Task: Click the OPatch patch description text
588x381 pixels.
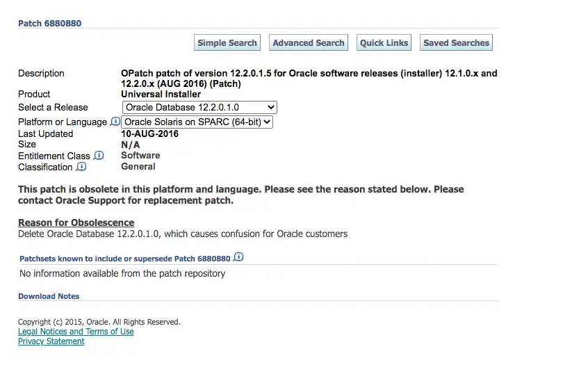Action: (x=309, y=79)
